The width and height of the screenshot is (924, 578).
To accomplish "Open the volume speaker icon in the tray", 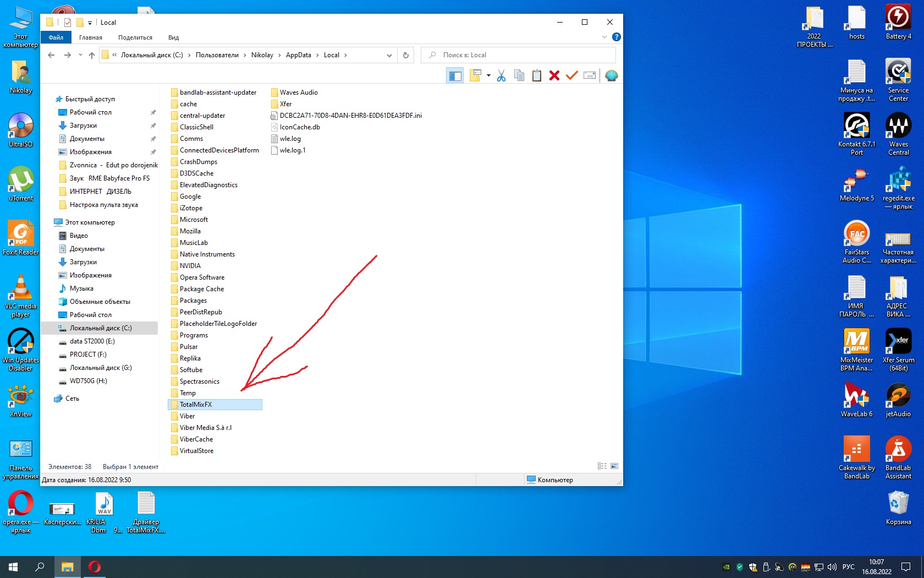I will coord(832,566).
